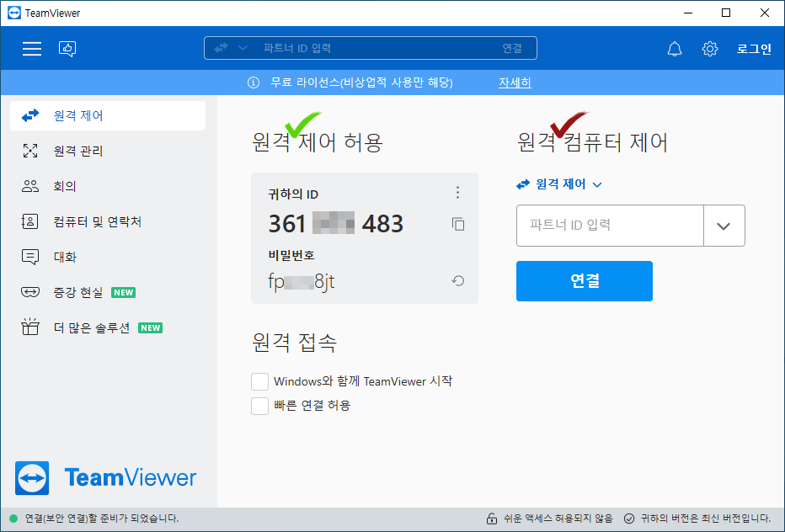Click the AR glasses icon
This screenshot has height=532, width=785.
click(x=30, y=292)
